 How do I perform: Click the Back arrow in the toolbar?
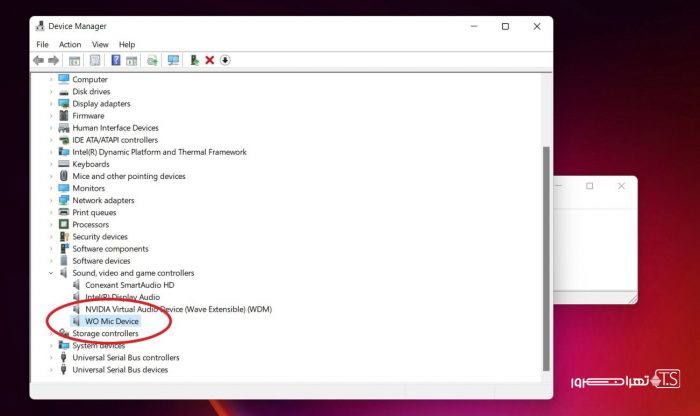tap(38, 60)
